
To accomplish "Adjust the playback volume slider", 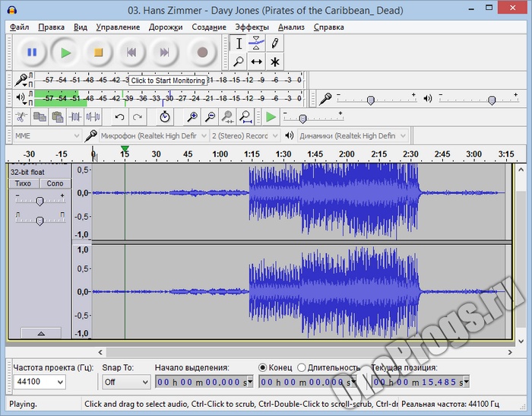I will point(492,100).
